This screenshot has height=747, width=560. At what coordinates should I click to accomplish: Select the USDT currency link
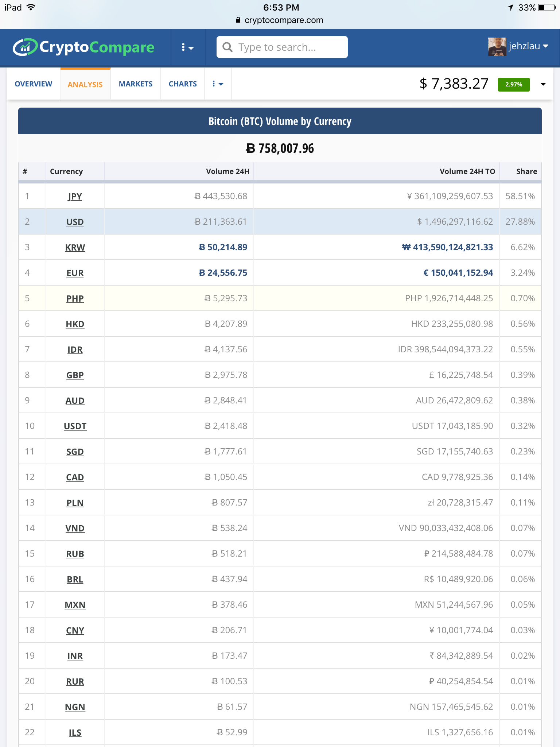[75, 426]
